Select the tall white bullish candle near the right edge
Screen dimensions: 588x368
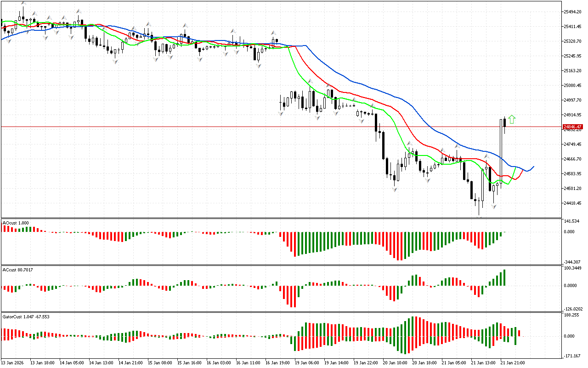(501, 152)
